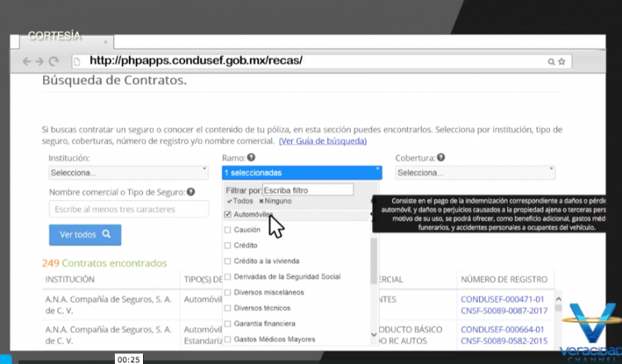Open CNSF-S0089-0582-2015 registry link
Screen dimensions: 622x364
pos(505,341)
